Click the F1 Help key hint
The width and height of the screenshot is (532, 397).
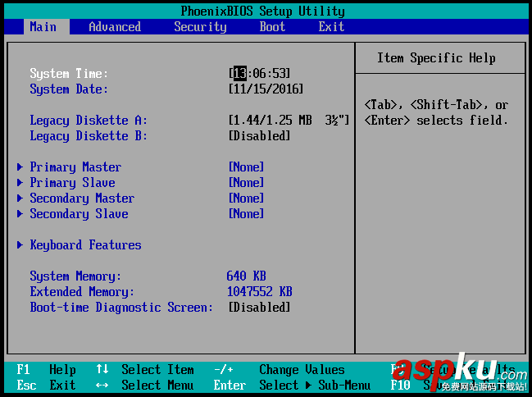[x=47, y=369]
